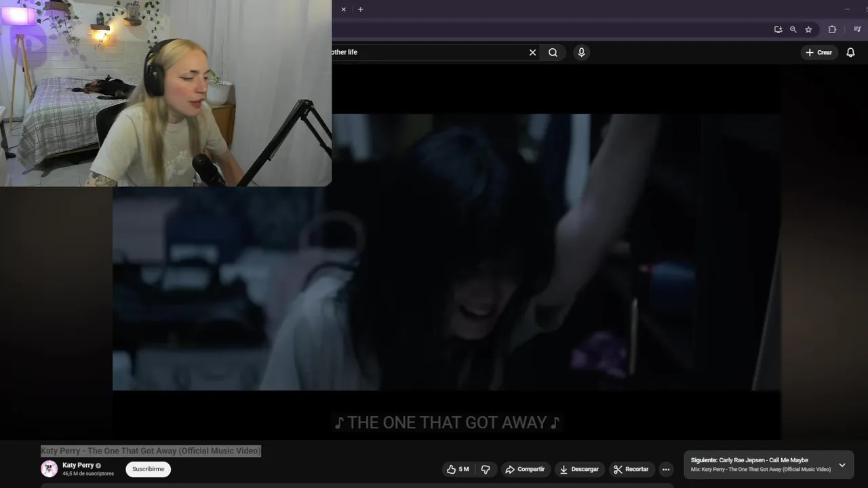Open the media control icon in toolbar
Screen dimensions: 868x488
point(857,30)
